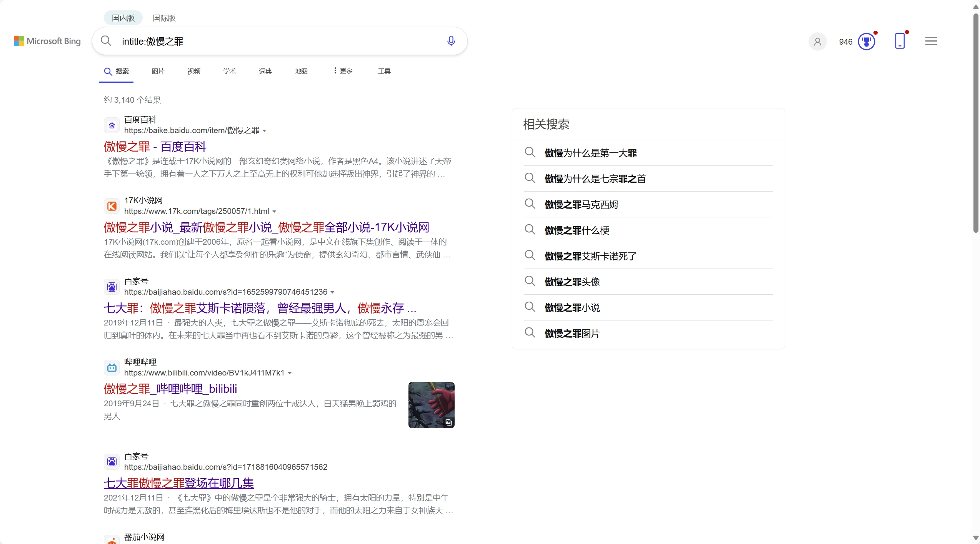Image resolution: width=980 pixels, height=544 pixels.
Task: Click related search 傲慢为什么是第一大罪
Action: point(590,153)
